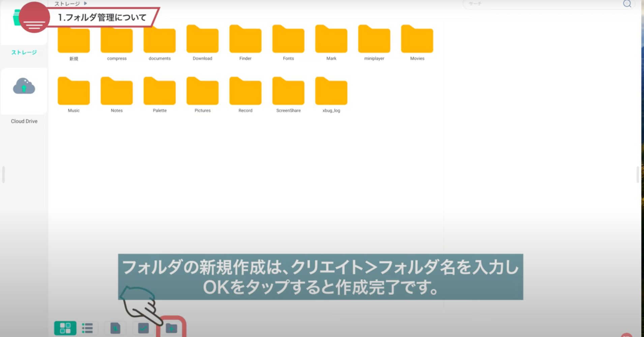The height and width of the screenshot is (337, 644).
Task: Switch to grid view layout
Action: [x=65, y=328]
